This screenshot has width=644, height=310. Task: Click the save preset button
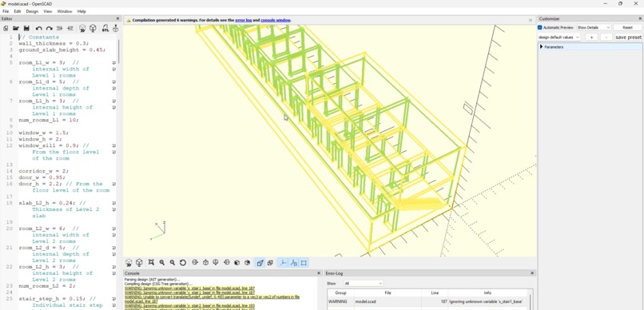point(628,38)
